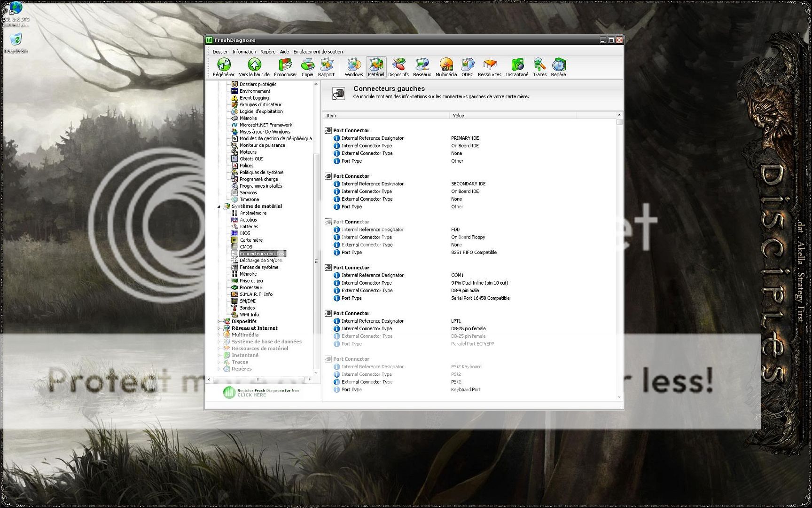Image resolution: width=812 pixels, height=508 pixels.
Task: Select the Traces toolbar icon
Action: [x=539, y=67]
